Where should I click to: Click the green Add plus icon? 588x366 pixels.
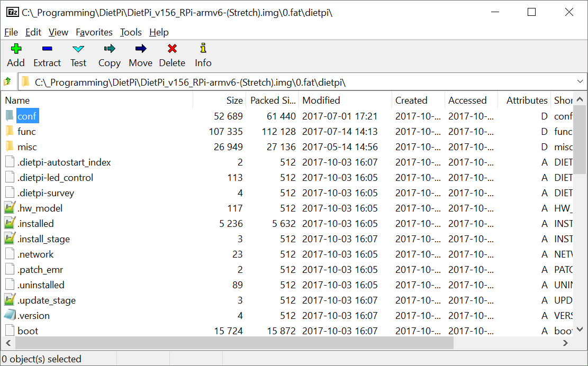pyautogui.click(x=16, y=49)
